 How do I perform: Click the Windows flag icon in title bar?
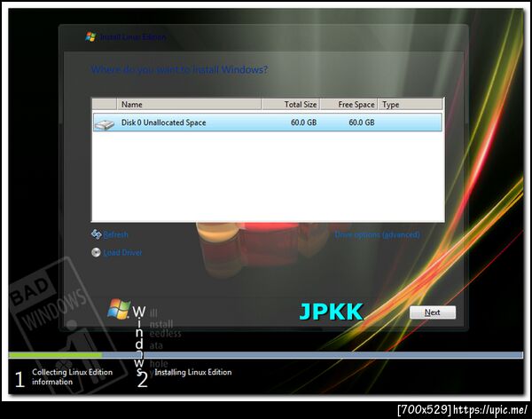coord(90,36)
